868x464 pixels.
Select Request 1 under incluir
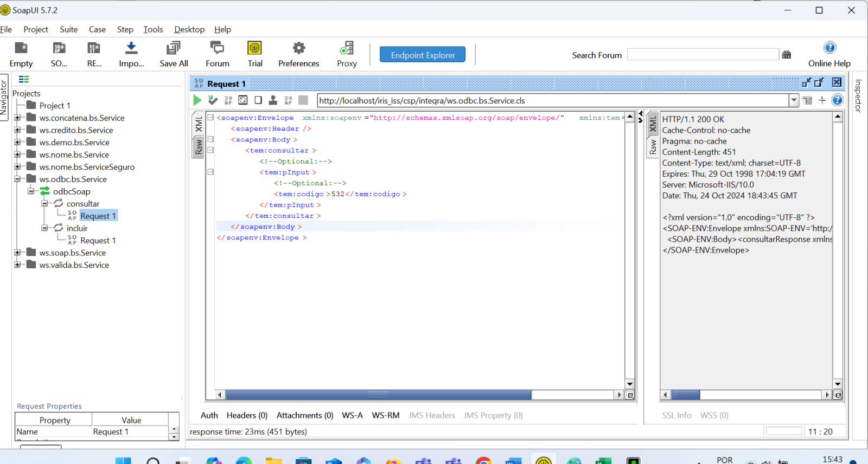pos(98,241)
